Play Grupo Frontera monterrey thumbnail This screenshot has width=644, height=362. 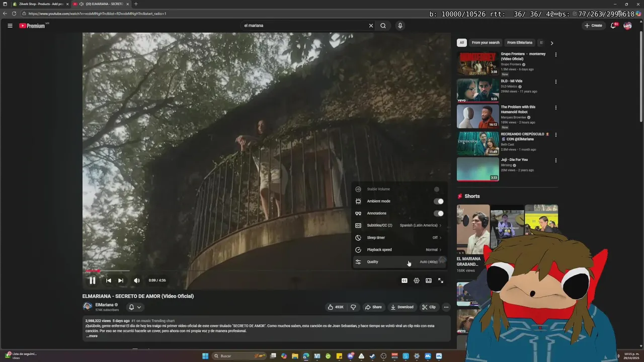click(478, 64)
